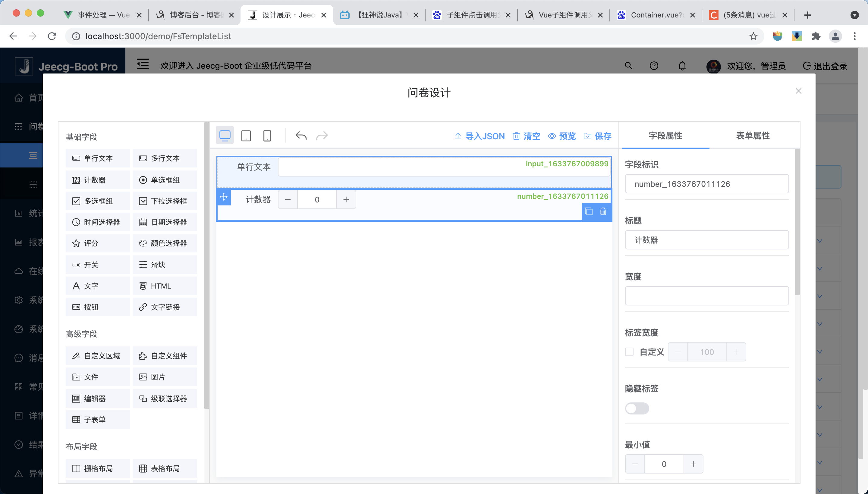Increase 最小值 with plus stepper
Image resolution: width=868 pixels, height=494 pixels.
693,464
